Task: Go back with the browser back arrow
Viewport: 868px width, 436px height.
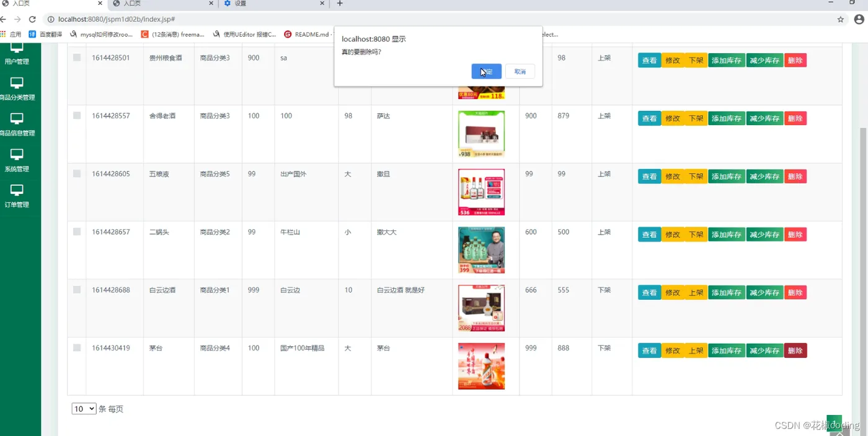Action: (x=4, y=19)
